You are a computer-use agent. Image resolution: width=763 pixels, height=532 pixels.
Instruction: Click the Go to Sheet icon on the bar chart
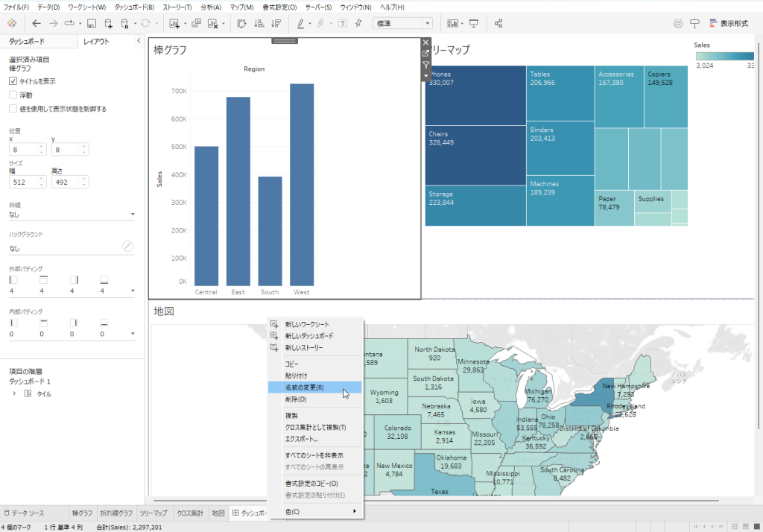[426, 54]
